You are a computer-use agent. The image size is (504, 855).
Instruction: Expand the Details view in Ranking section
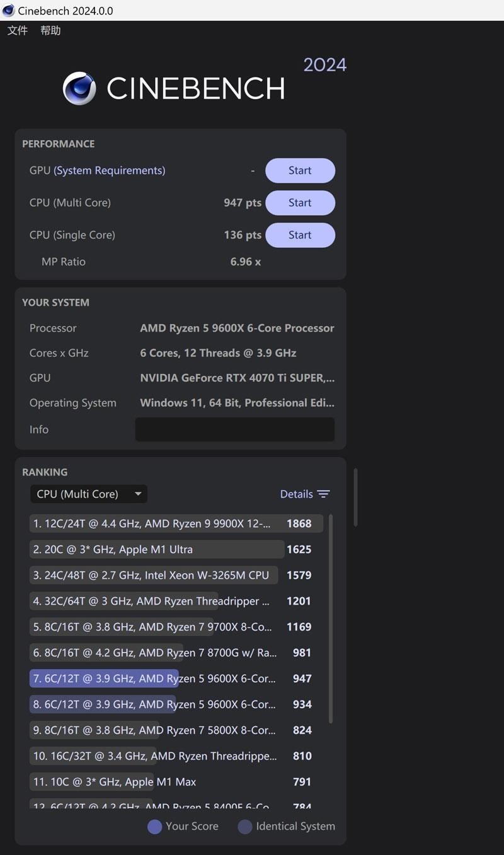[x=296, y=494]
